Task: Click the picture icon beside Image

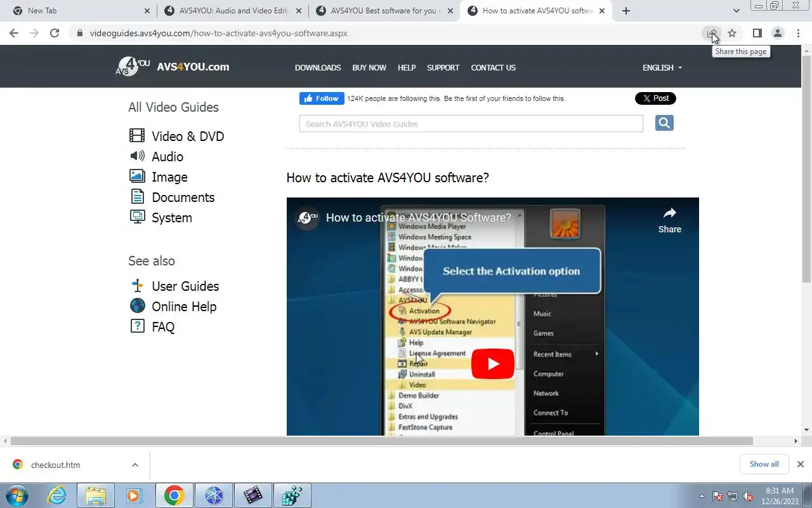Action: click(137, 176)
